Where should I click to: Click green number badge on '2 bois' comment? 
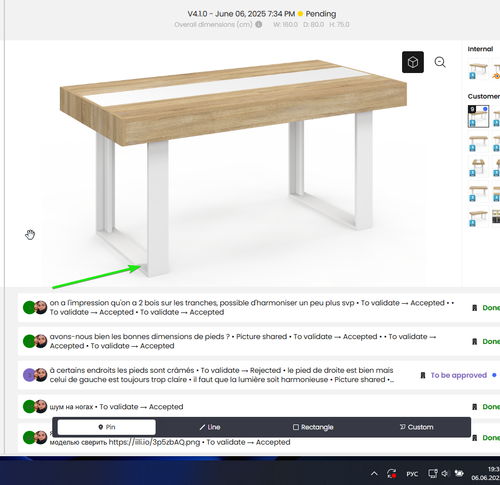tap(29, 307)
